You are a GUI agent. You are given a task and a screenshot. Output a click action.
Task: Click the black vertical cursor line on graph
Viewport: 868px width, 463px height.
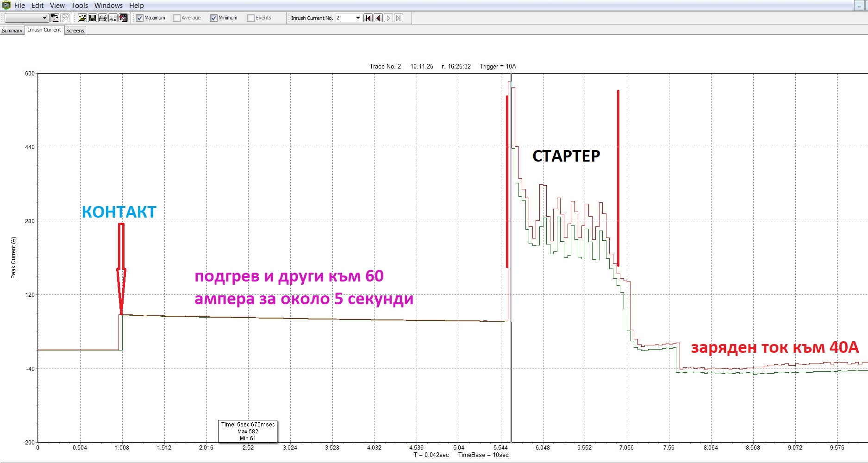coord(511,370)
